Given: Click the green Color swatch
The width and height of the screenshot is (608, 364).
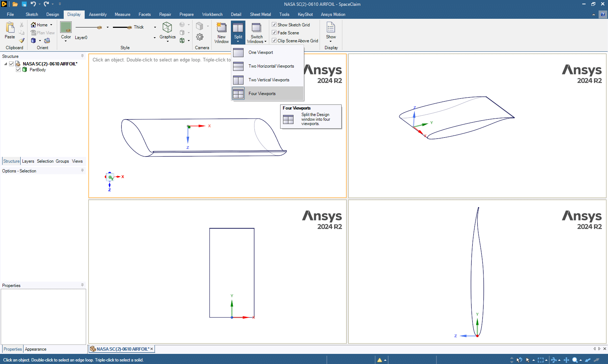Looking at the screenshot, I should click(x=66, y=27).
